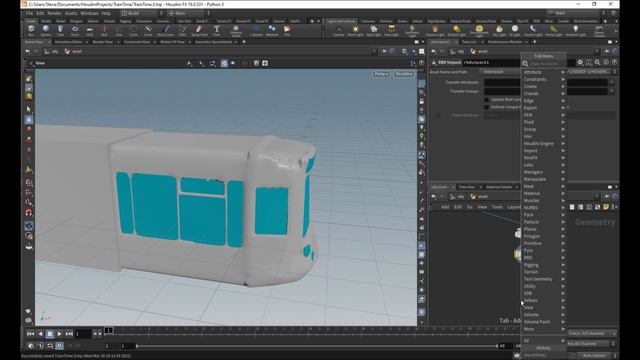This screenshot has height=360, width=640.
Task: Open the Persp camera dropdown
Action: pyautogui.click(x=381, y=74)
